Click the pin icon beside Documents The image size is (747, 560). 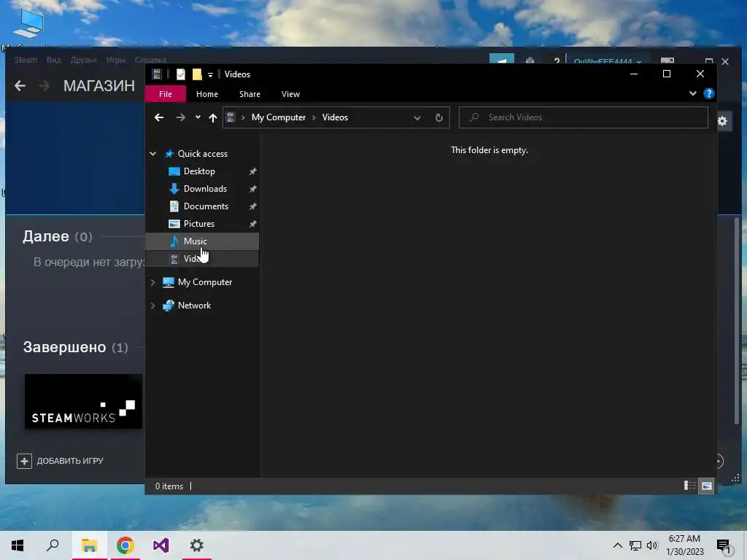pyautogui.click(x=253, y=206)
